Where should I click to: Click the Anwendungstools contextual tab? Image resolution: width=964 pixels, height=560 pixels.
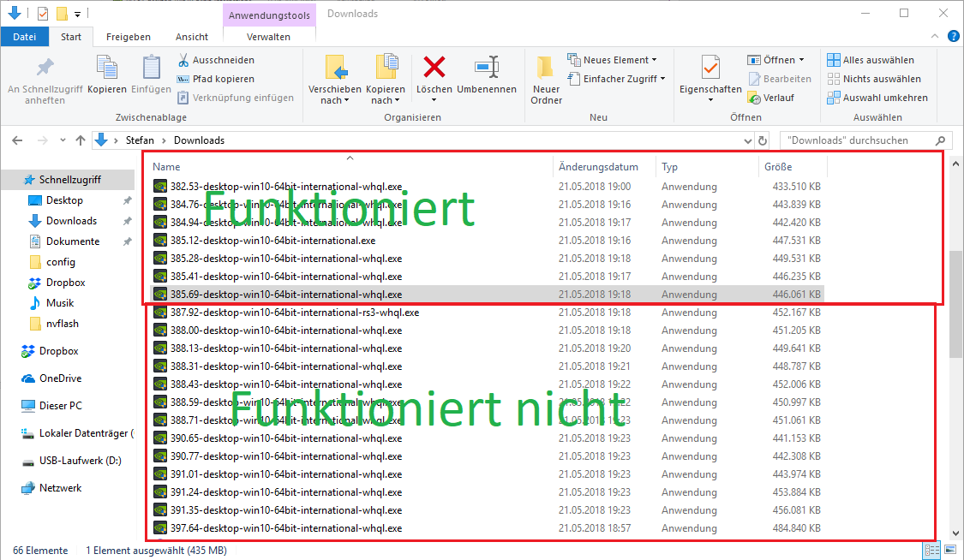[x=269, y=15]
